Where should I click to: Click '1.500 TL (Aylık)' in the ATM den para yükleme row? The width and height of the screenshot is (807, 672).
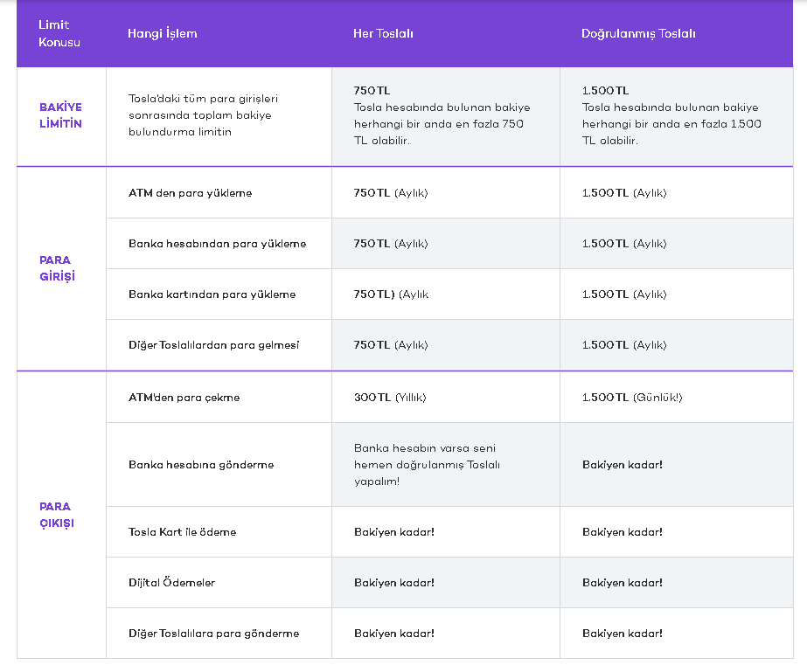pos(624,193)
